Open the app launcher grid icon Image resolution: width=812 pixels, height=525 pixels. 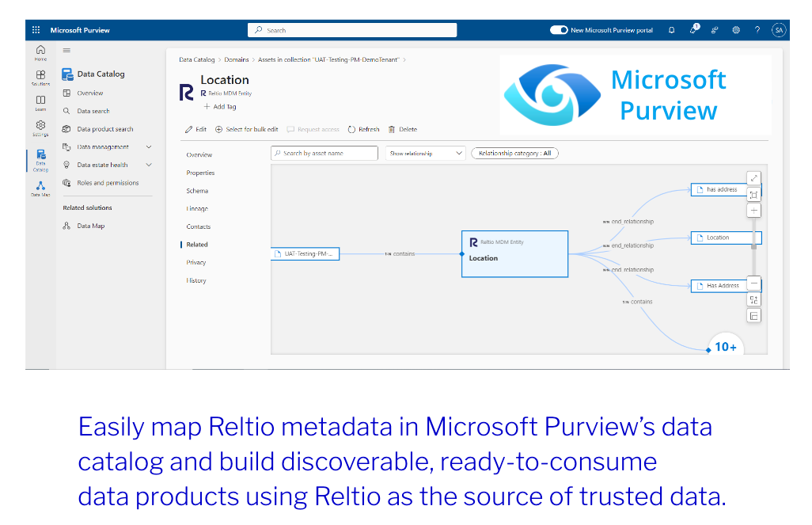(36, 30)
